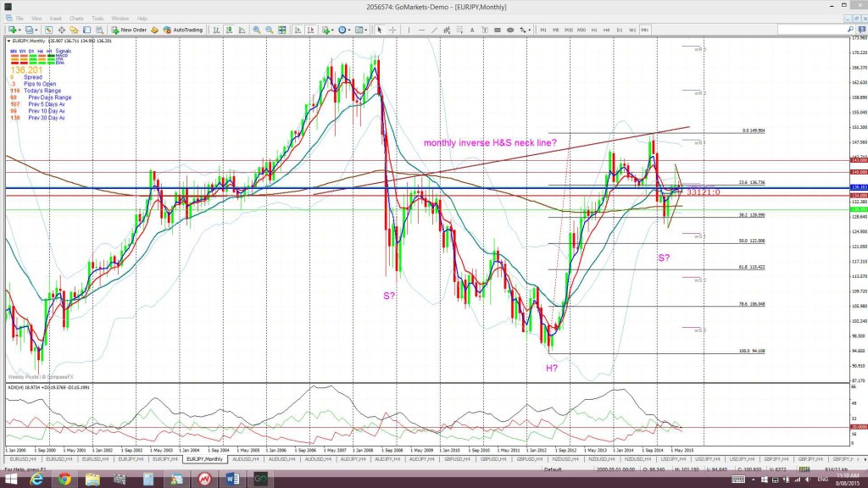Screen dimensions: 868x488
Task: Click the Zoom In magnifier icon
Action: [256, 30]
